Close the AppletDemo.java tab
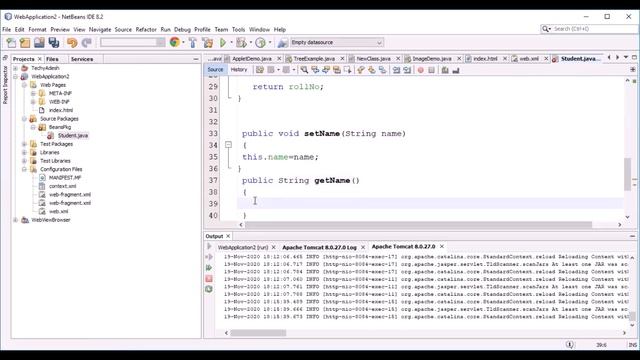This screenshot has width=640, height=360. point(279,59)
